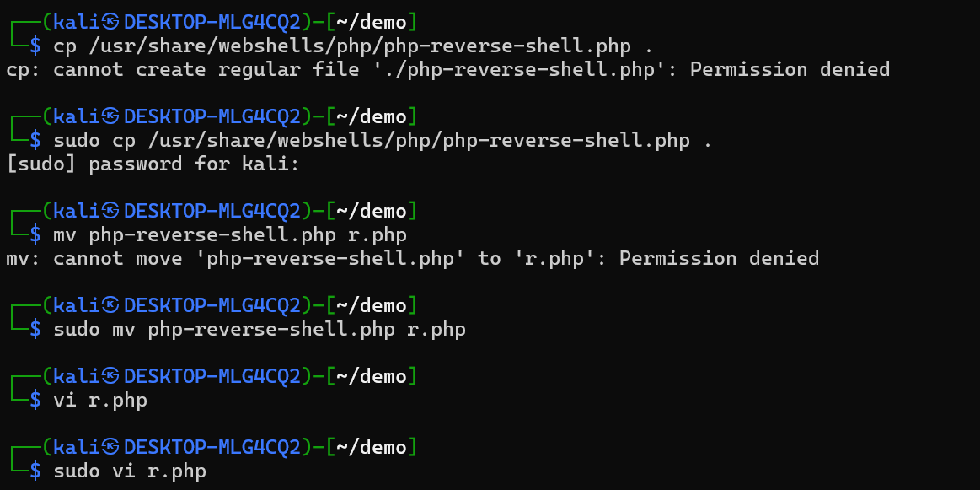Click the dollar prompt before sudo vi r.php
980x490 pixels.
[x=35, y=471]
